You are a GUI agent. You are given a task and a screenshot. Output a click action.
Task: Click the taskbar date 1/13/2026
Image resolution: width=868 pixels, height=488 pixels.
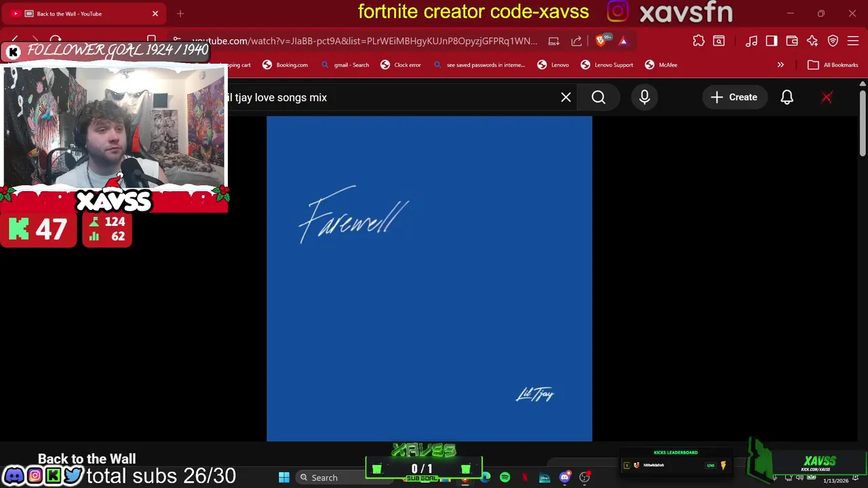[x=835, y=481]
